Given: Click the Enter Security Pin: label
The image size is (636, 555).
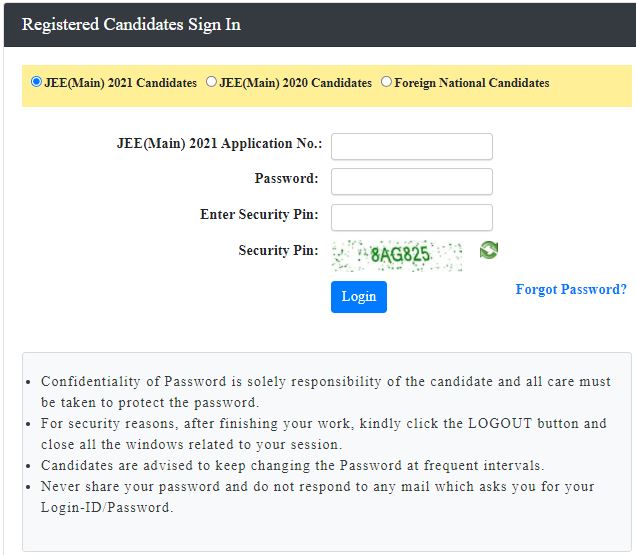Looking at the screenshot, I should (x=259, y=214).
